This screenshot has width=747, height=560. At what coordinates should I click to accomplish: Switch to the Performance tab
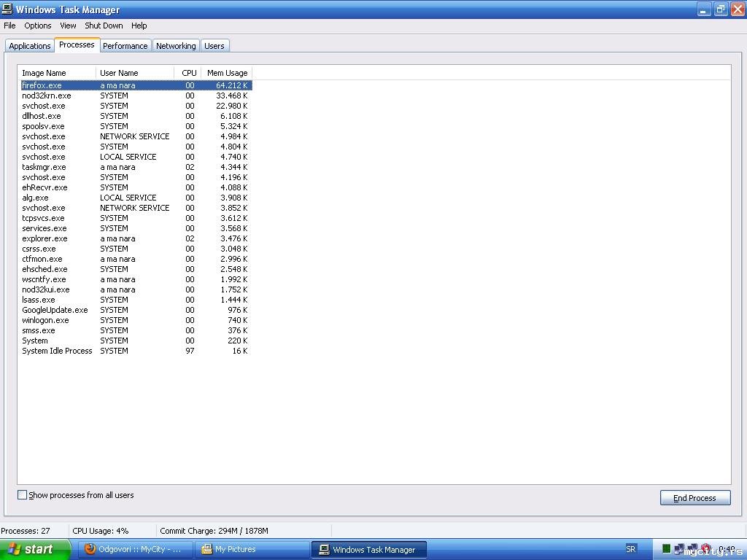(125, 46)
